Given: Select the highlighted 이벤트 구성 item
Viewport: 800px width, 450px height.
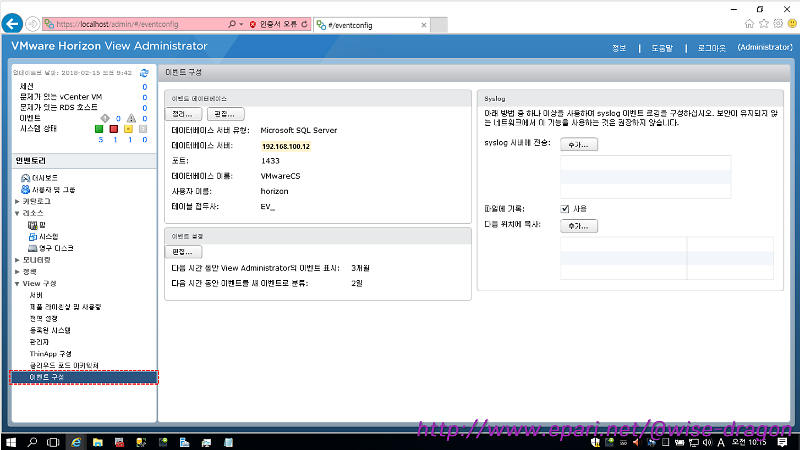Looking at the screenshot, I should point(84,377).
